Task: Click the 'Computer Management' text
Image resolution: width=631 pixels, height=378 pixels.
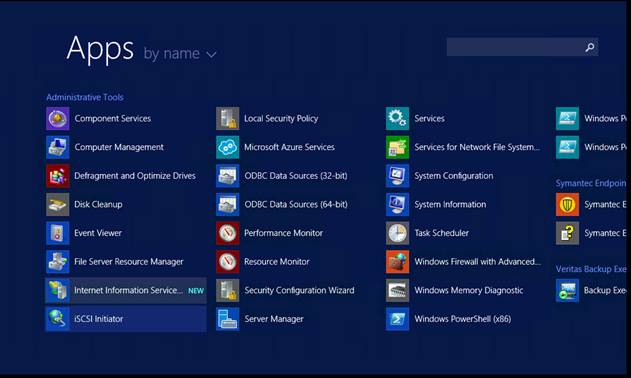Action: (119, 147)
